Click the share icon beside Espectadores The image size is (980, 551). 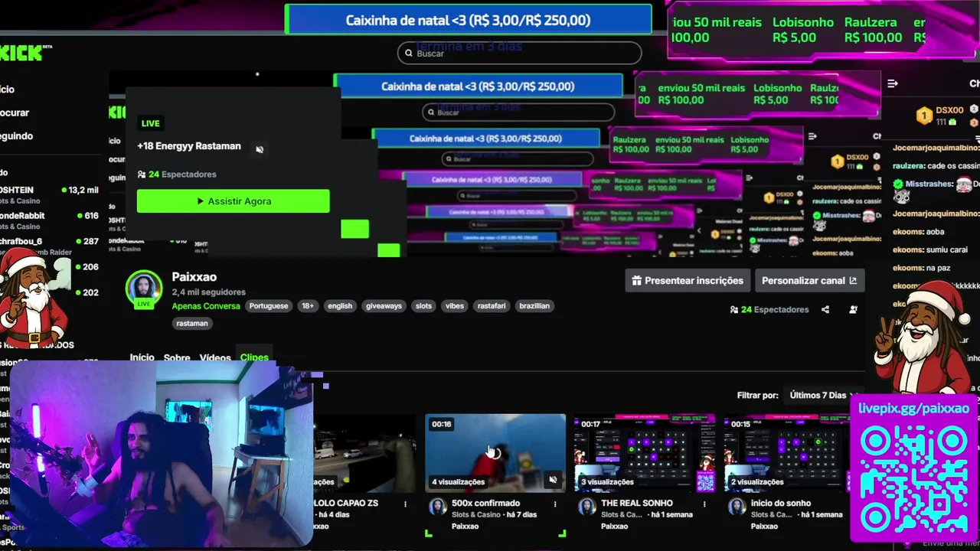(825, 310)
